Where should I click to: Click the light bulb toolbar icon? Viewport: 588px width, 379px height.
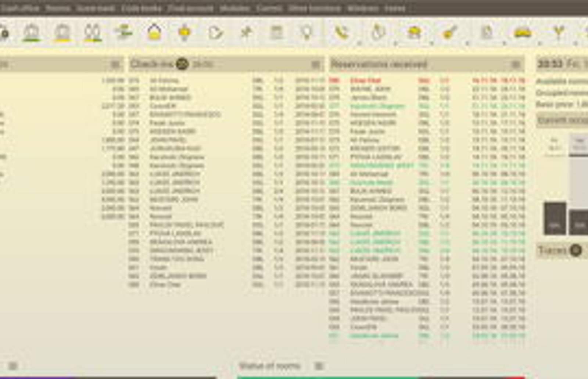coord(306,32)
